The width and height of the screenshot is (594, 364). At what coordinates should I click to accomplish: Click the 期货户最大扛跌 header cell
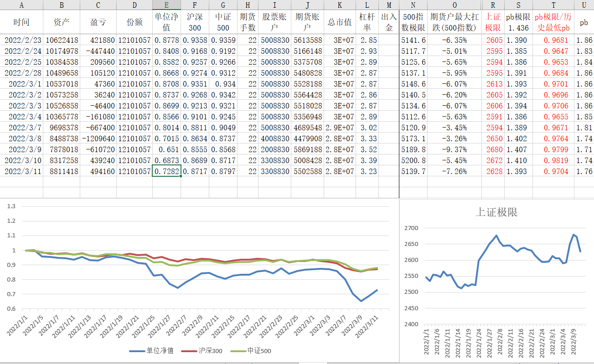tap(454, 22)
